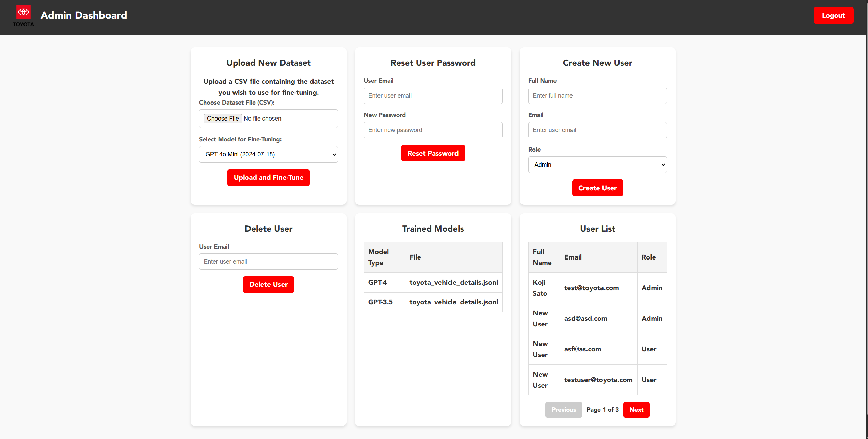Screen dimensions: 868x439
Task: Click the GPT-4 trained model row
Action: (433, 282)
